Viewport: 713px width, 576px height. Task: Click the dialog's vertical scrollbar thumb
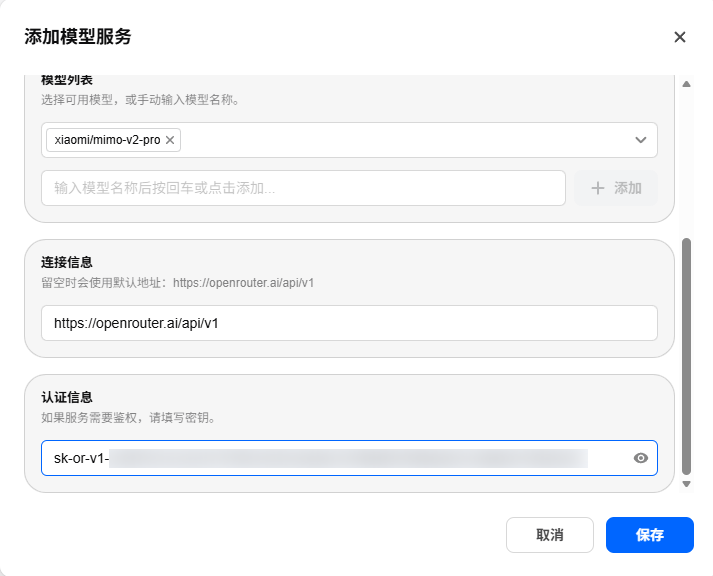tap(687, 356)
